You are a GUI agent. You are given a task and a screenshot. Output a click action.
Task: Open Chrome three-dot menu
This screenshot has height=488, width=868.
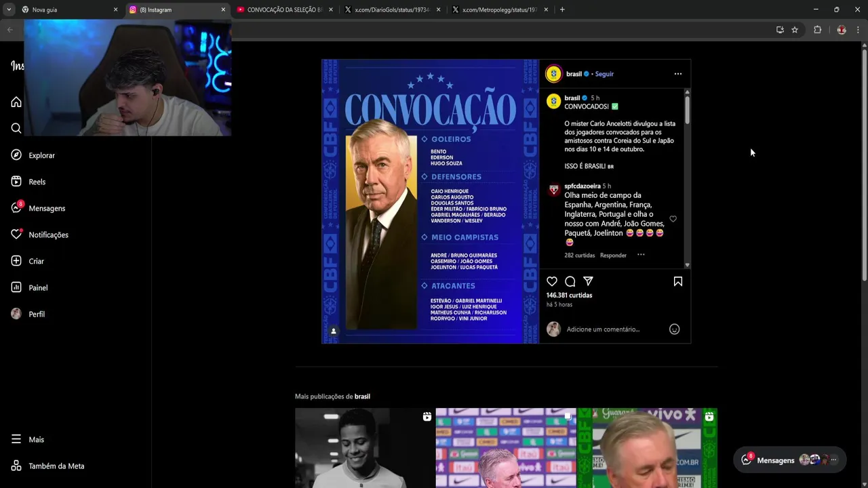pyautogui.click(x=858, y=30)
